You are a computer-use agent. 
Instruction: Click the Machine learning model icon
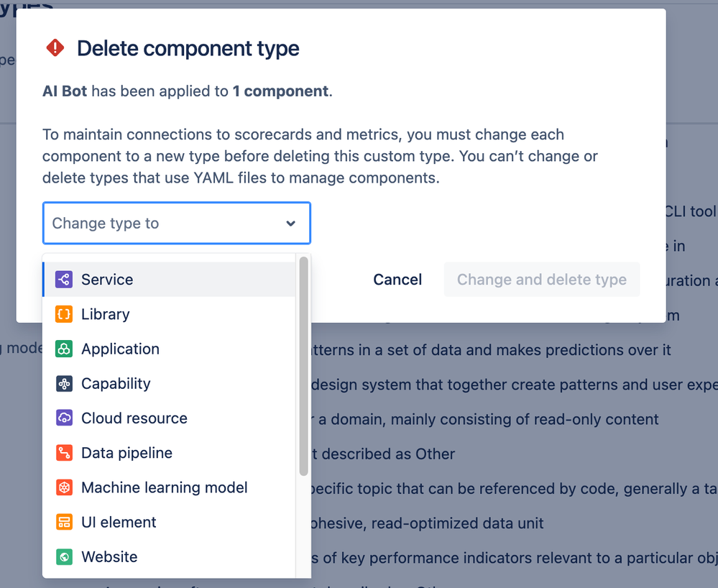(64, 487)
